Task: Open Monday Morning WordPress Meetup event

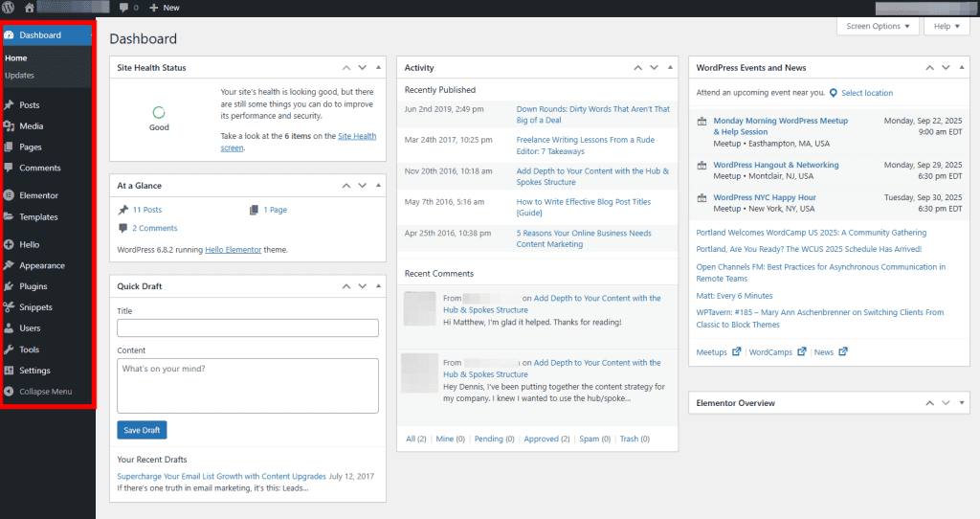Action: tap(781, 126)
